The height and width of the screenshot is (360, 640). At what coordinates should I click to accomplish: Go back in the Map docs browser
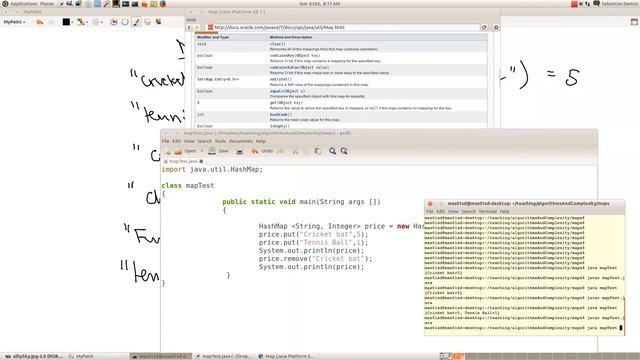pos(189,27)
